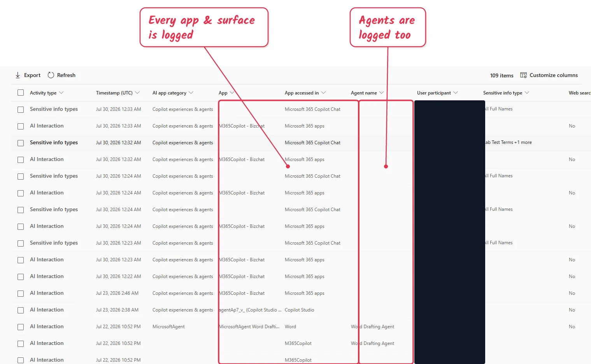Image resolution: width=591 pixels, height=364 pixels.
Task: Click 'MicrosoftAgent Word Drafti...' app cell
Action: tap(249, 327)
